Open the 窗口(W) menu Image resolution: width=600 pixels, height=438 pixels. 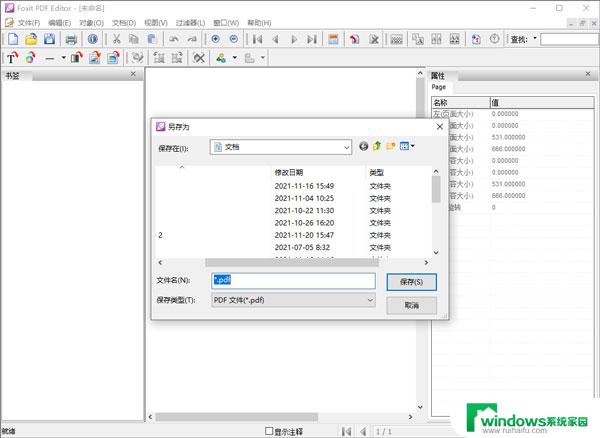pyautogui.click(x=226, y=23)
